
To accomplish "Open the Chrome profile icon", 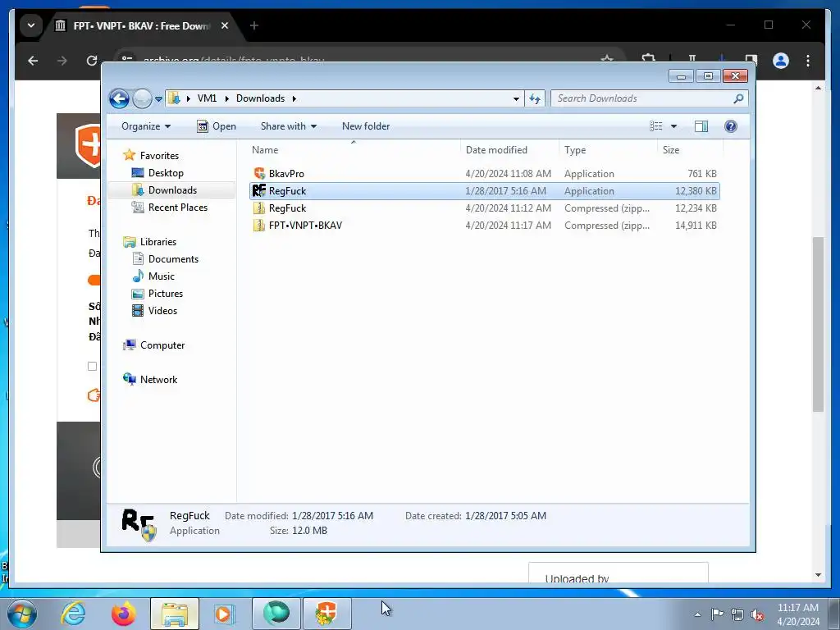I will [x=781, y=61].
